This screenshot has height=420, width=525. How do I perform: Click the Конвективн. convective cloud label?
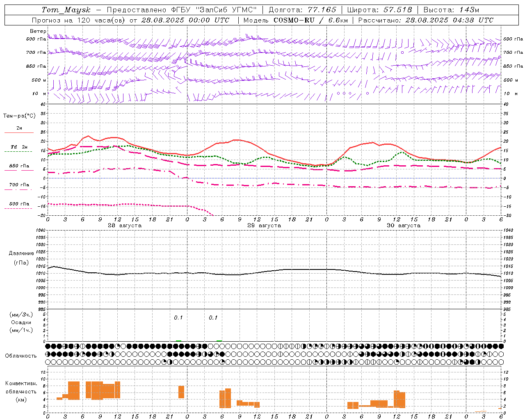click(x=21, y=383)
